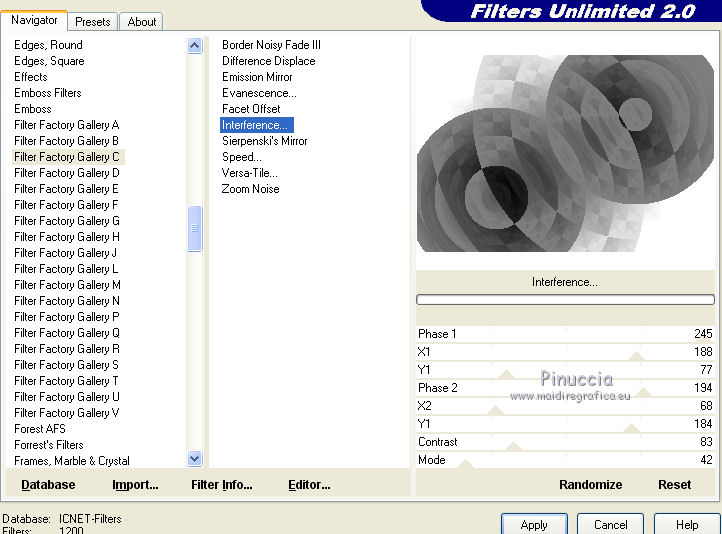Image resolution: width=722 pixels, height=534 pixels.
Task: Select Filter Factory Gallery A category
Action: pyautogui.click(x=67, y=125)
